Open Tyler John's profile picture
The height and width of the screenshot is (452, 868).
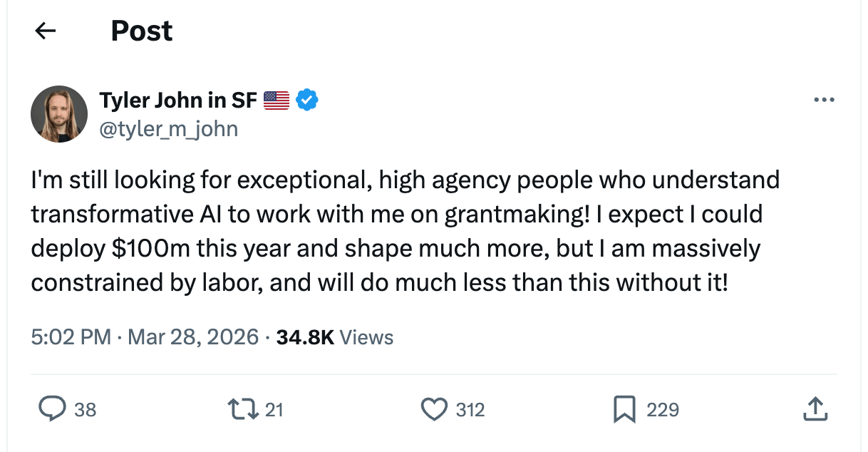[x=59, y=114]
